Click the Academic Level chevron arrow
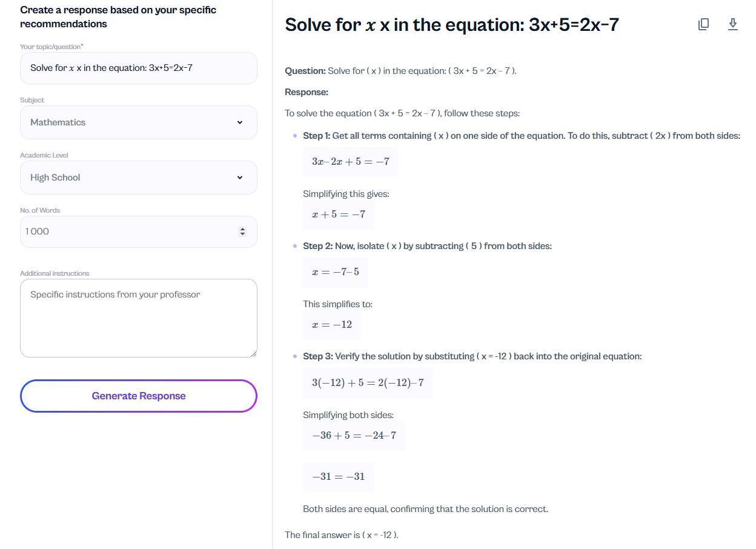Image resolution: width=756 pixels, height=549 pixels. coord(240,178)
